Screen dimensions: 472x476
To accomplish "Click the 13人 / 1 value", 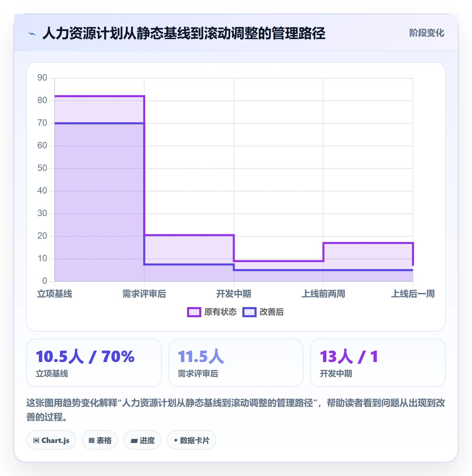I will [349, 357].
